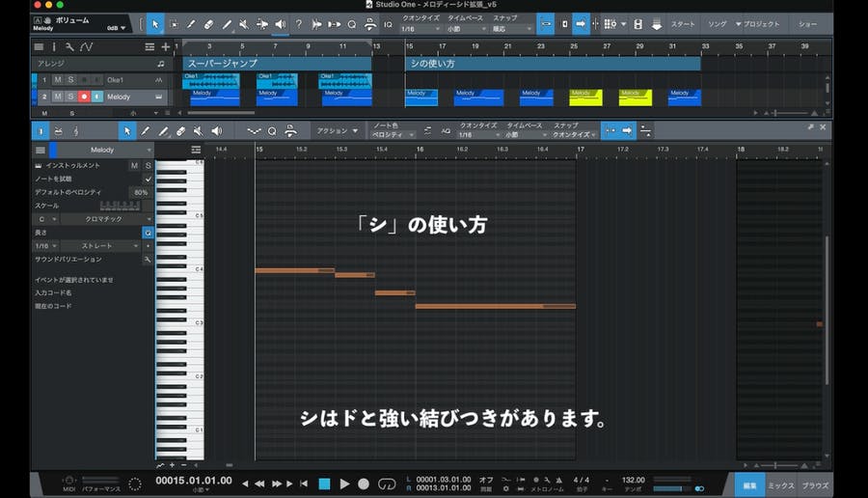
Task: Click the スーパージャンプ arranger section
Action: [x=278, y=64]
